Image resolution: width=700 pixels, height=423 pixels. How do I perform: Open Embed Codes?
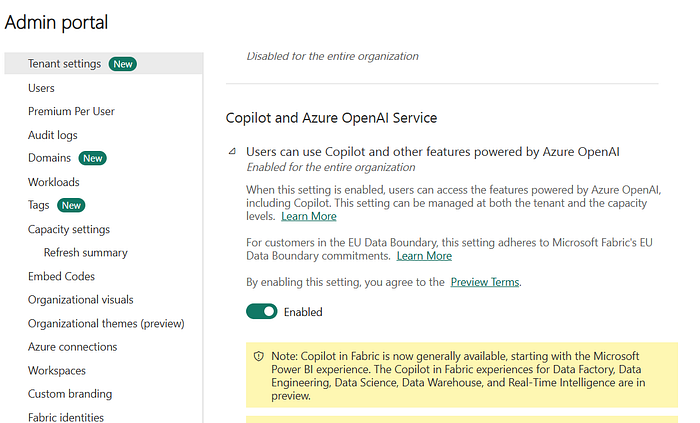(61, 276)
